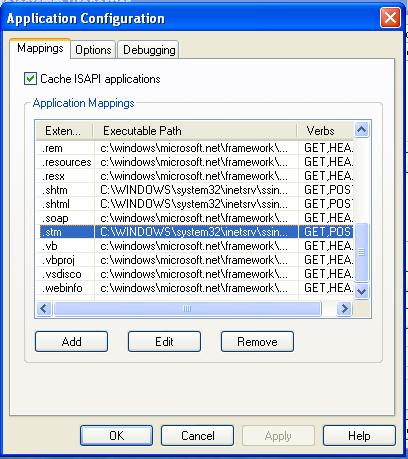Remove the selected .stm mapping

click(257, 342)
